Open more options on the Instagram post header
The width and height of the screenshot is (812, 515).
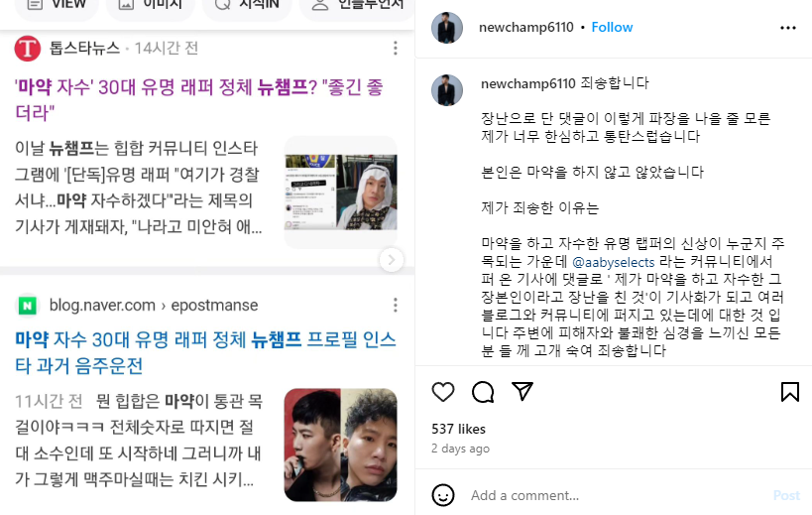(x=787, y=28)
